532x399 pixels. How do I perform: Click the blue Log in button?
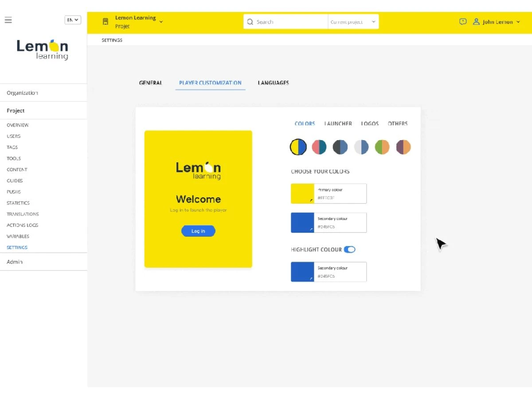(x=198, y=231)
